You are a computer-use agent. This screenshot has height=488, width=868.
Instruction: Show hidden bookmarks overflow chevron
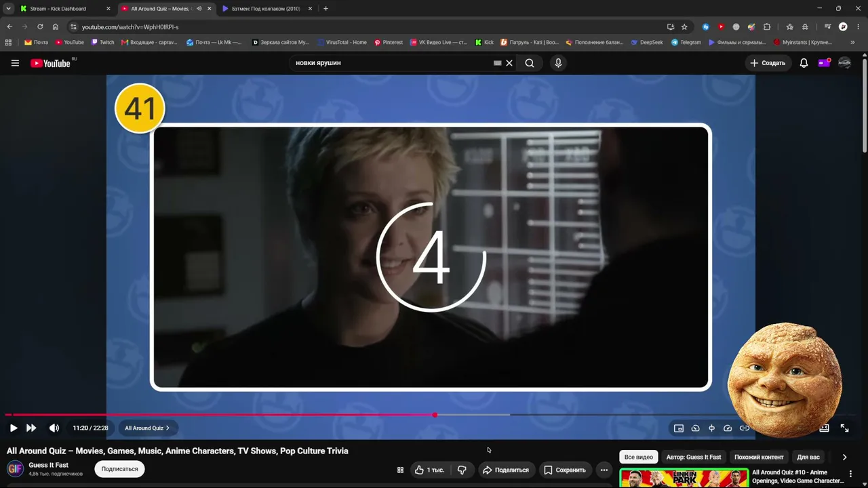(x=852, y=42)
